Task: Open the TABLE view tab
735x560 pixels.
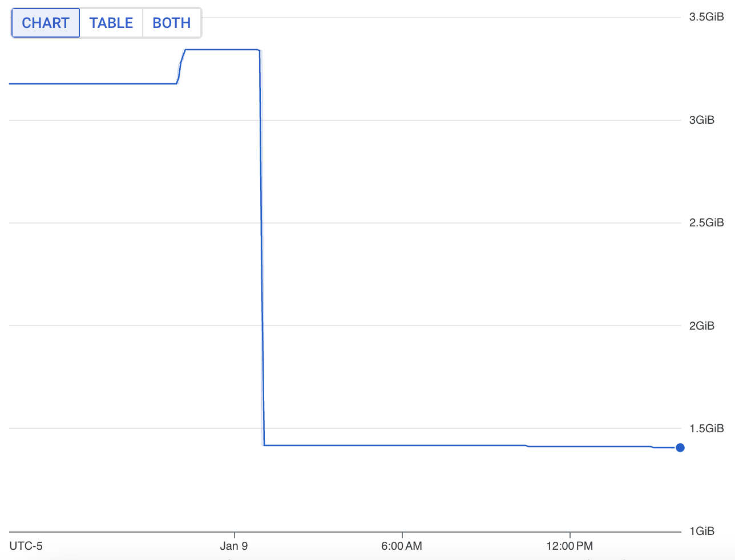Action: coord(111,23)
